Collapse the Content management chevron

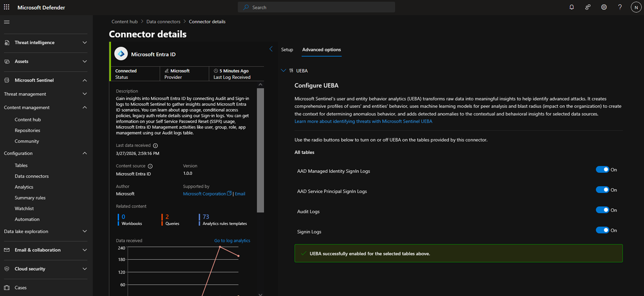pos(84,107)
